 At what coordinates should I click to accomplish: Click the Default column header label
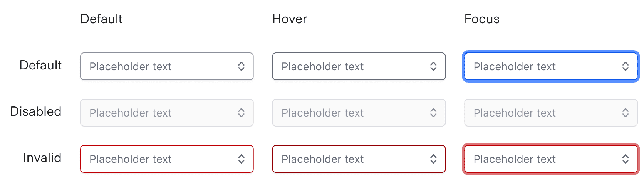pyautogui.click(x=101, y=19)
